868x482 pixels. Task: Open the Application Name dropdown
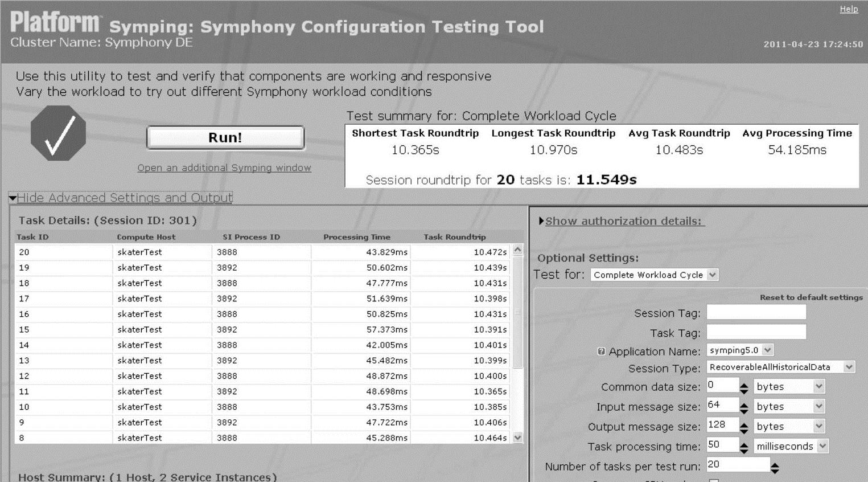(x=767, y=350)
